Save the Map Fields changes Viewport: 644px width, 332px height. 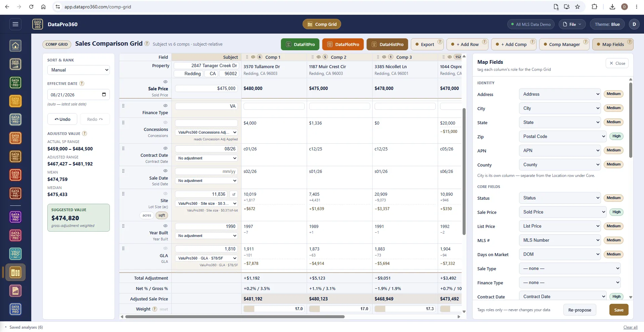pos(619,310)
